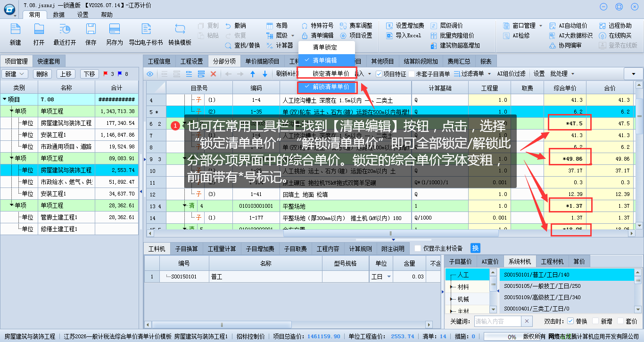Click the 删除 button in project panel
The width and height of the screenshot is (644, 342).
(42, 74)
